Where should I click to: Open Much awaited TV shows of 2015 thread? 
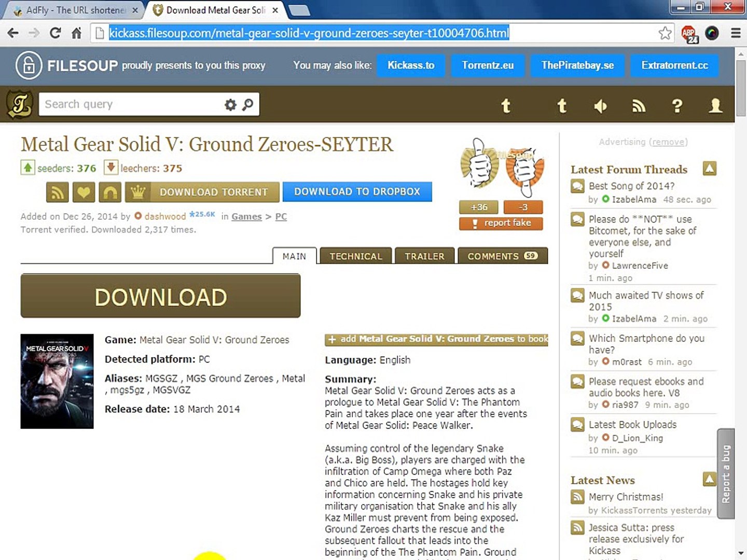tap(646, 301)
